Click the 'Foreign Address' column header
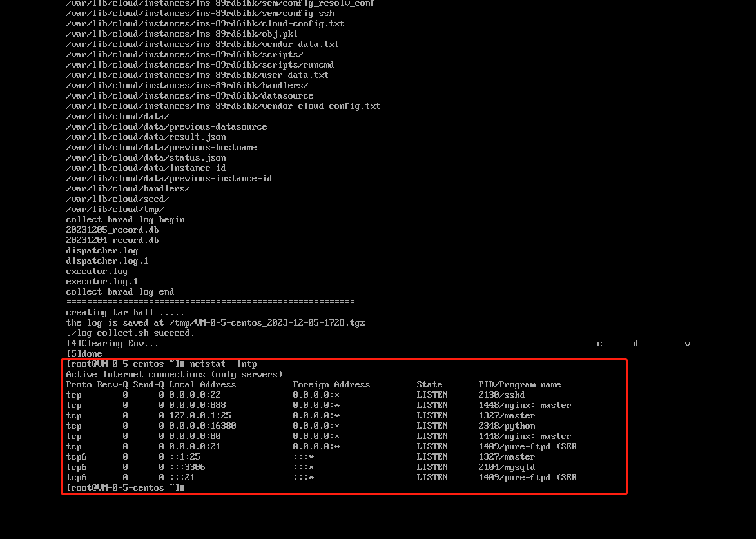 pos(331,385)
